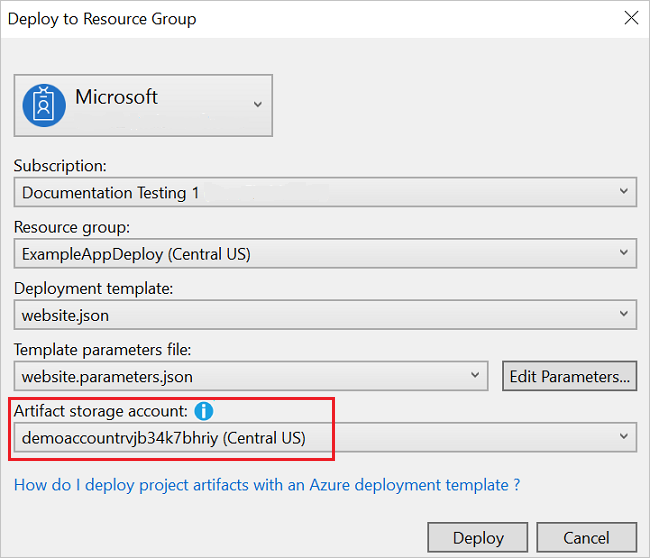Click the 'Resource group:' label text
Image resolution: width=650 pixels, height=558 pixels.
(x=72, y=227)
